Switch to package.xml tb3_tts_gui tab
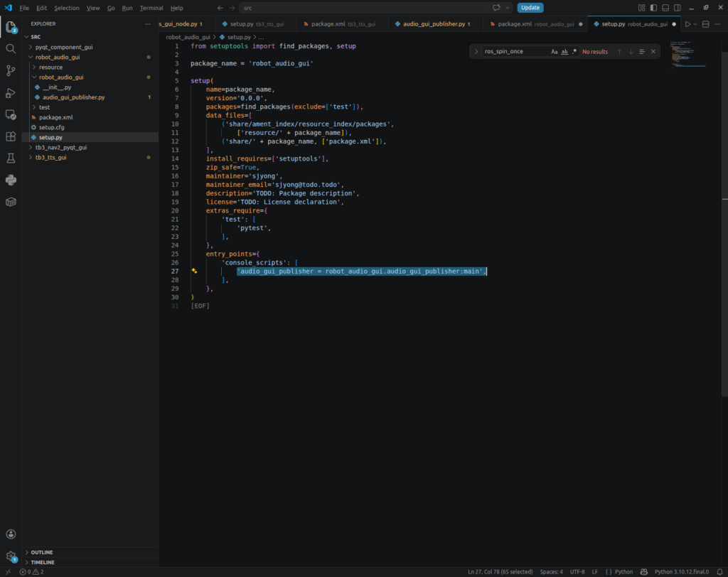The image size is (728, 577). pos(342,24)
